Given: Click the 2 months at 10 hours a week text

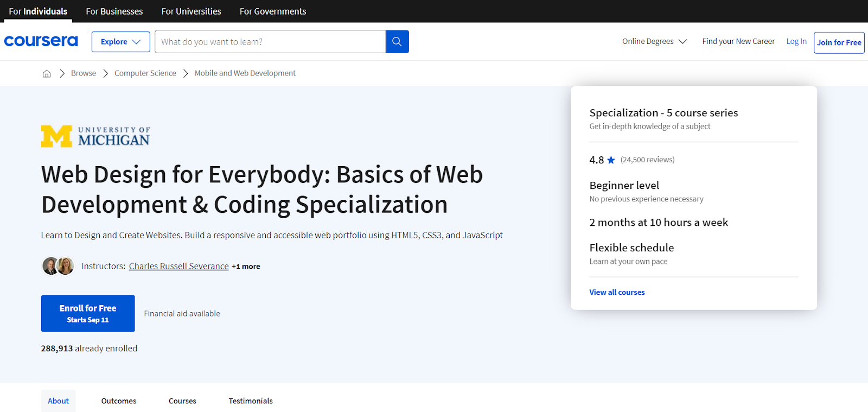Looking at the screenshot, I should [659, 223].
